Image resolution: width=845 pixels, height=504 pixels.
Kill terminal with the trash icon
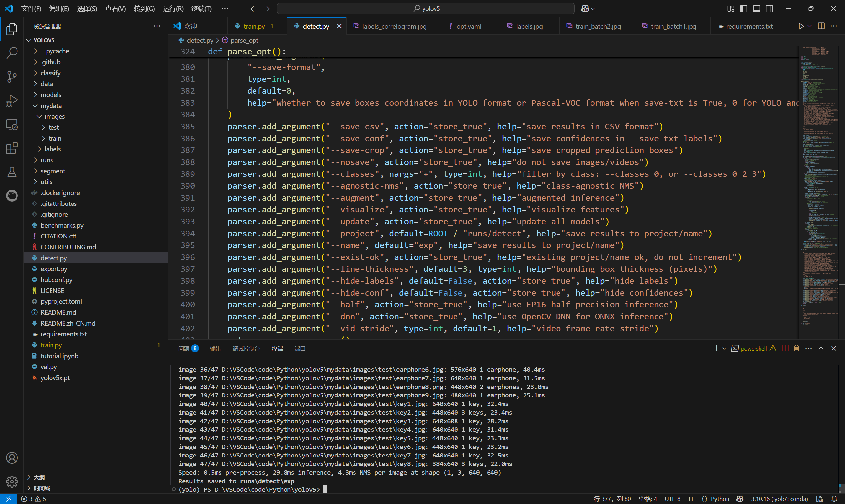pos(796,348)
